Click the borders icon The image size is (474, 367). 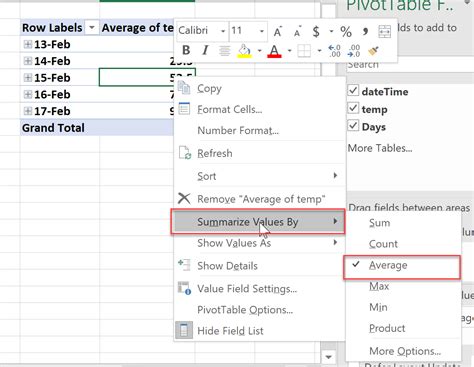point(304,51)
